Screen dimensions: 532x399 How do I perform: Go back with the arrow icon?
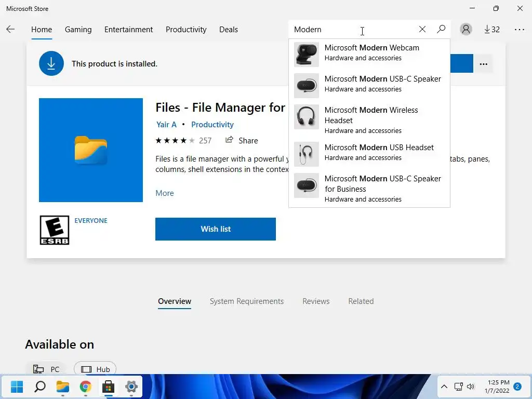(10, 29)
